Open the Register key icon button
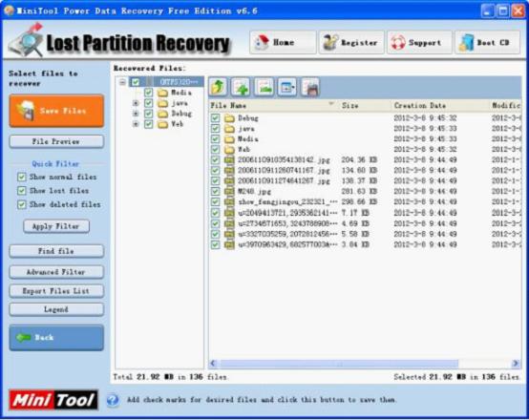Image resolution: width=529 pixels, height=420 pixels. pos(351,43)
